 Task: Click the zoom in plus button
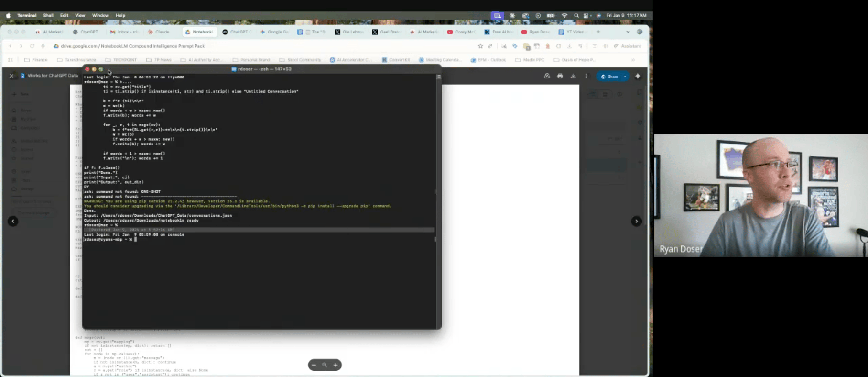tap(336, 365)
